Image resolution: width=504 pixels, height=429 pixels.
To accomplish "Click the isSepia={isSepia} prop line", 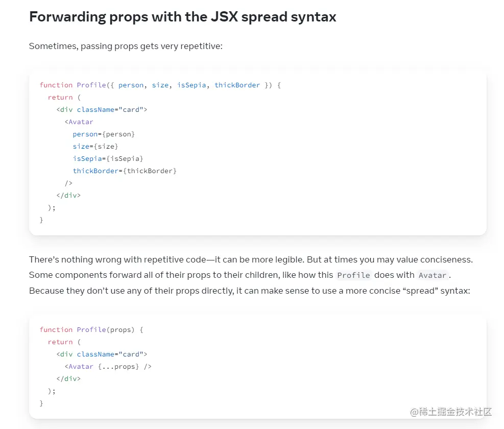I will pyautogui.click(x=108, y=159).
